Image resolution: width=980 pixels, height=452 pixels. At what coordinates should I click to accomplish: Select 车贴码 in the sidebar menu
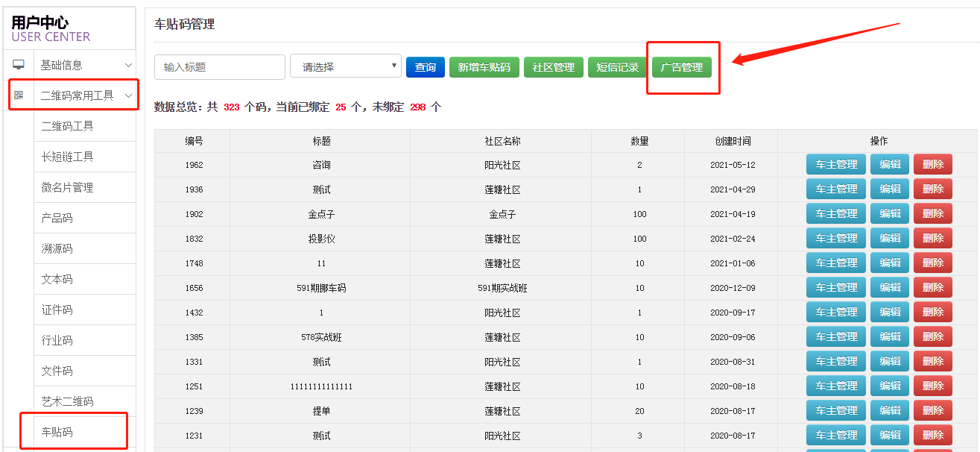pyautogui.click(x=57, y=432)
